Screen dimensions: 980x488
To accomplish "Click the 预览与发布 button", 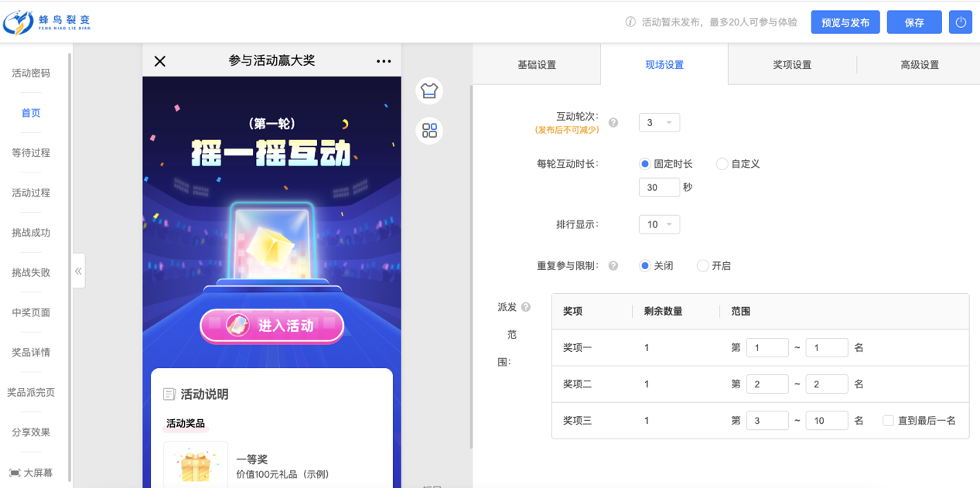I will click(845, 22).
